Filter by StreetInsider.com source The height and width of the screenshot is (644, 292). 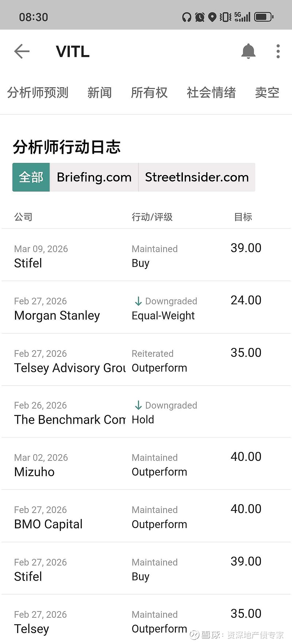[197, 177]
